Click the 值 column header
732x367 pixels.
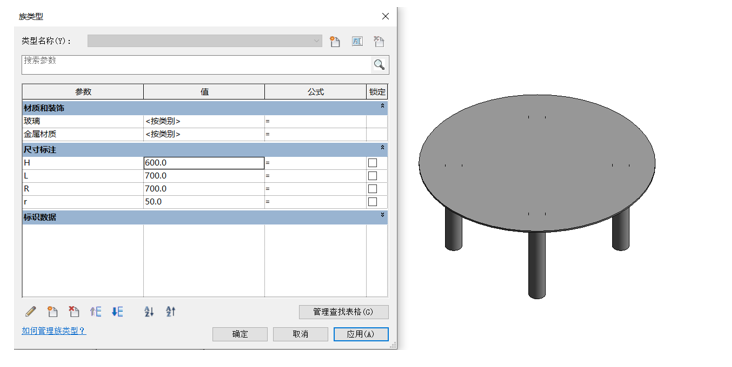pyautogui.click(x=204, y=92)
